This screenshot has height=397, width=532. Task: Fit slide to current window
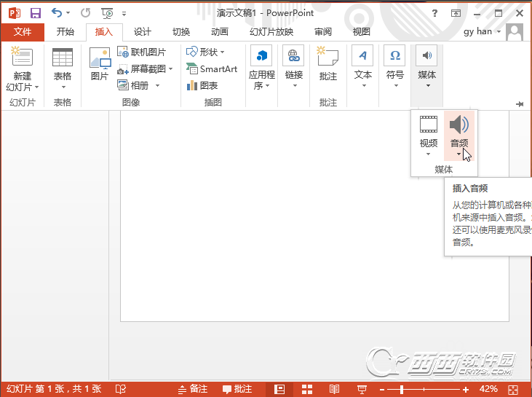tap(513, 390)
